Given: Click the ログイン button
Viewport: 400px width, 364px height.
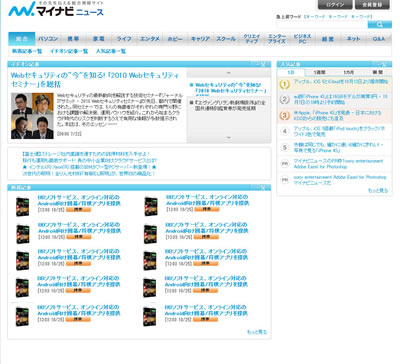Looking at the screenshot, I should coord(335,5).
